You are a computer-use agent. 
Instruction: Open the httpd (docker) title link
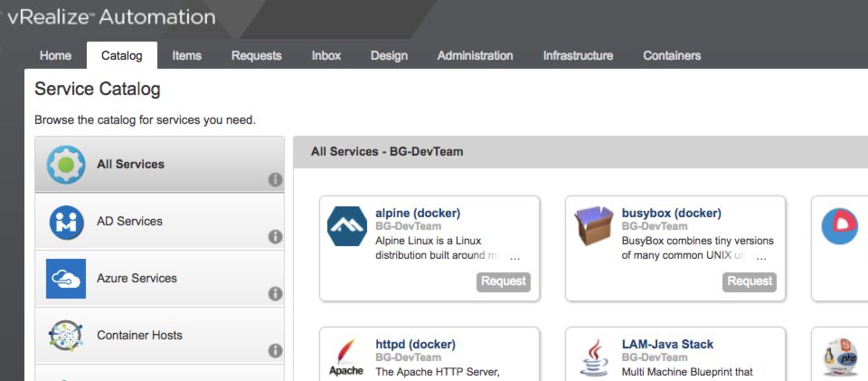[x=415, y=345]
